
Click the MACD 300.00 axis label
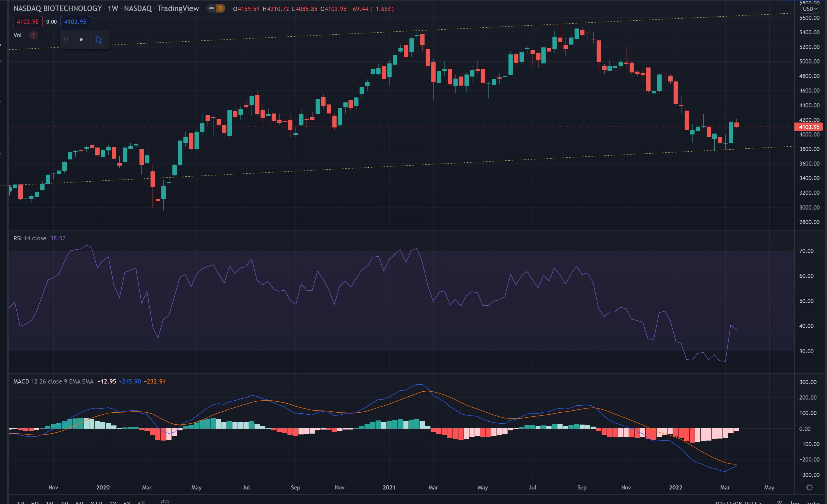click(807, 382)
